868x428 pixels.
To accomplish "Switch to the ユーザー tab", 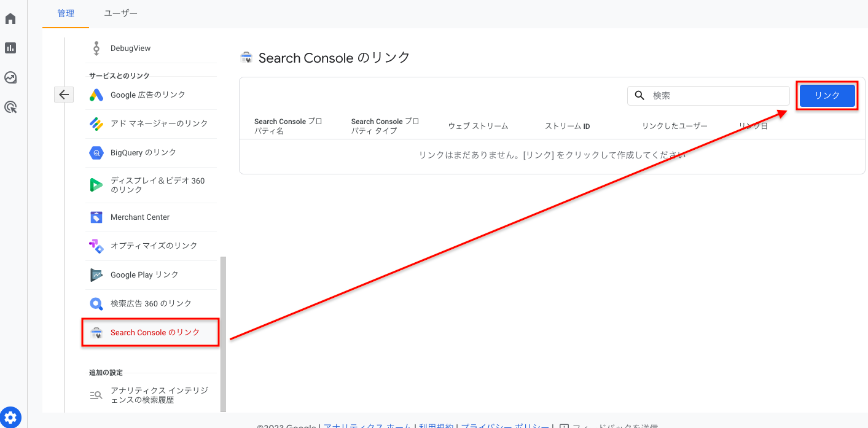I will 121,14.
